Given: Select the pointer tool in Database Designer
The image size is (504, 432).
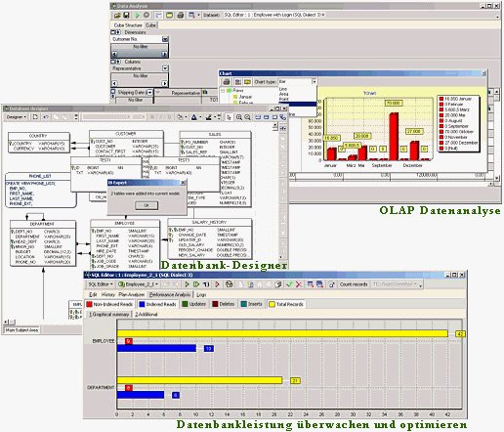Looking at the screenshot, I should coord(229,117).
